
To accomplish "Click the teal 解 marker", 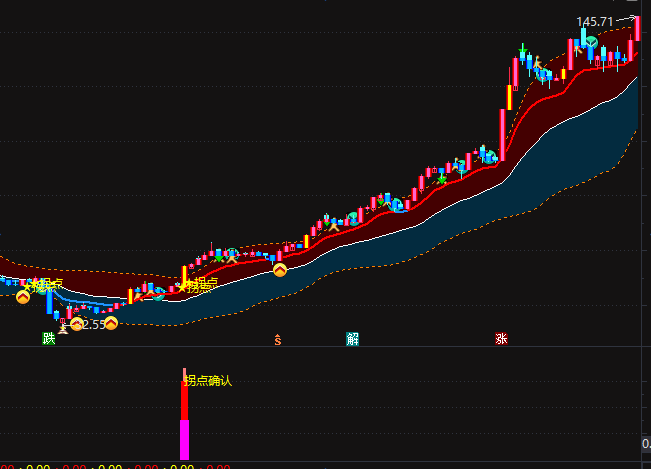I will [352, 339].
